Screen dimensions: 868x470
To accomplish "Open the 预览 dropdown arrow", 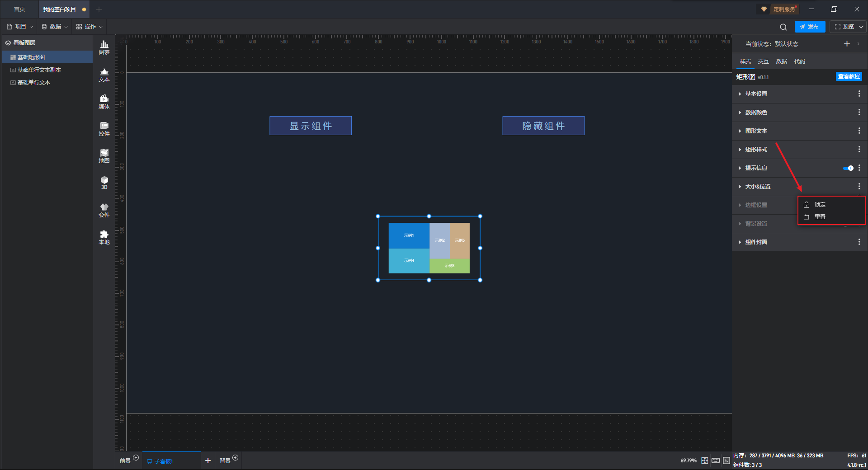I will (861, 27).
